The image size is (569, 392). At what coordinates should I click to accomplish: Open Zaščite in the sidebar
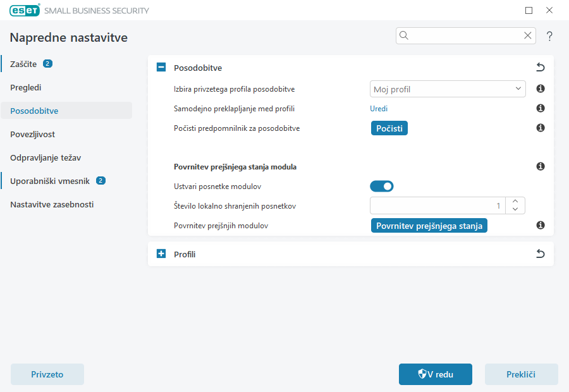pyautogui.click(x=23, y=64)
